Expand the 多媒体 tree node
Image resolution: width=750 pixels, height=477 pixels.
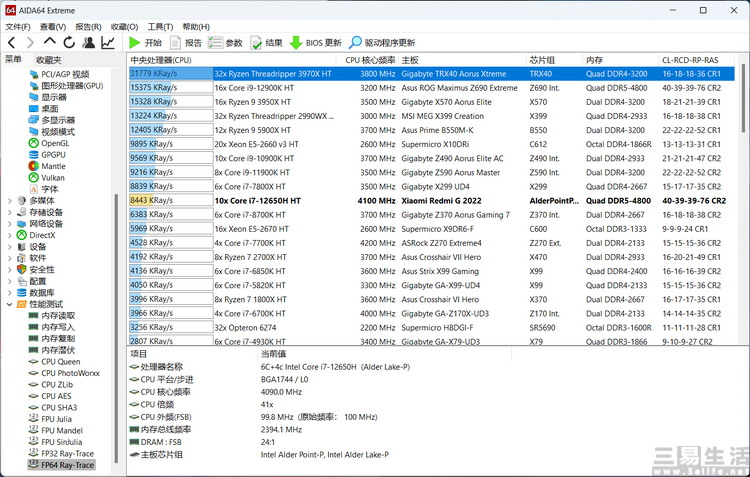point(10,201)
